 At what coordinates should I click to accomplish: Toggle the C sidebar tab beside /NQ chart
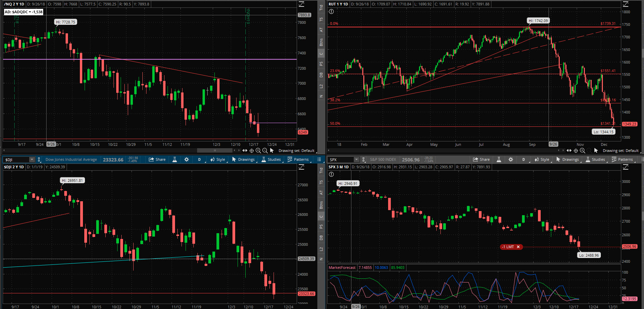321,53
